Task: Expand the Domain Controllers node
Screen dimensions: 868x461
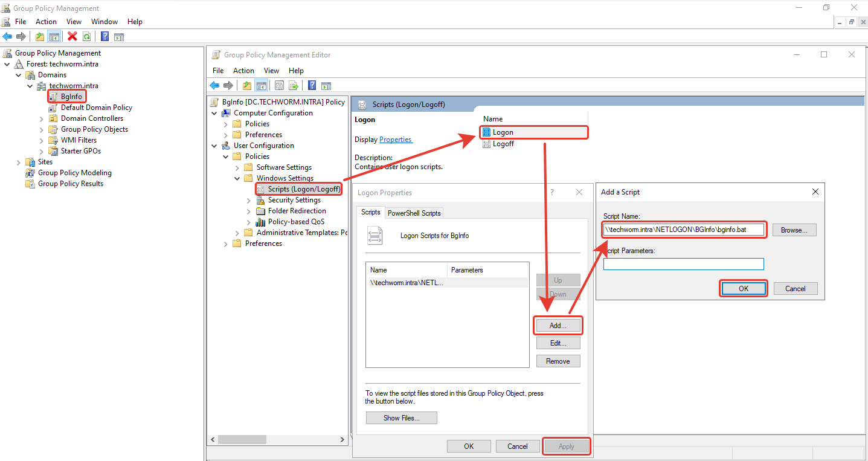Action: coord(42,118)
